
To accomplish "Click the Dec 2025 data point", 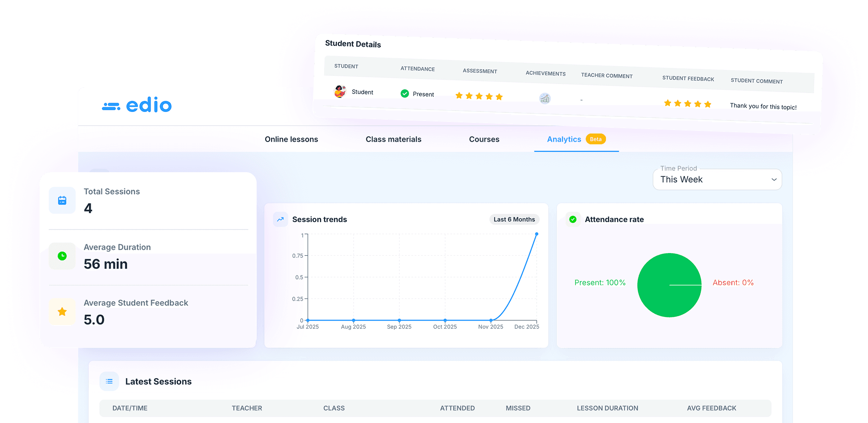I will tap(536, 234).
